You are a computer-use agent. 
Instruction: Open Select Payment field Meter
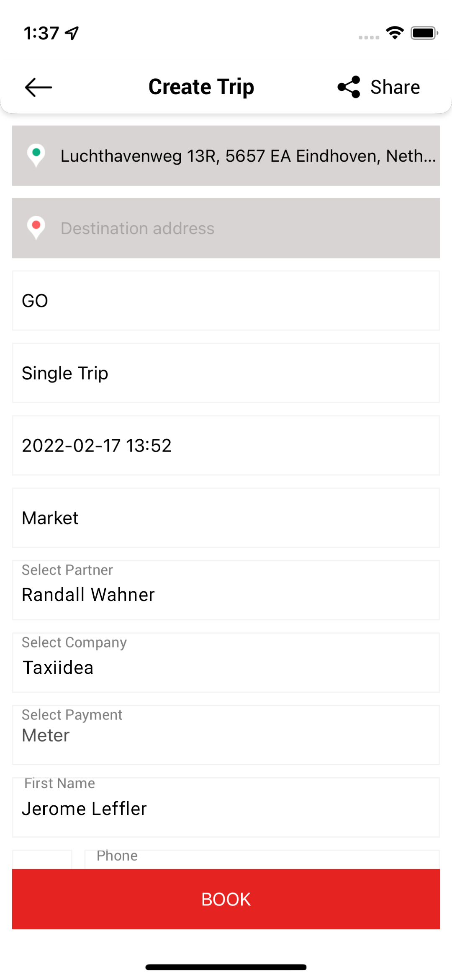point(226,735)
